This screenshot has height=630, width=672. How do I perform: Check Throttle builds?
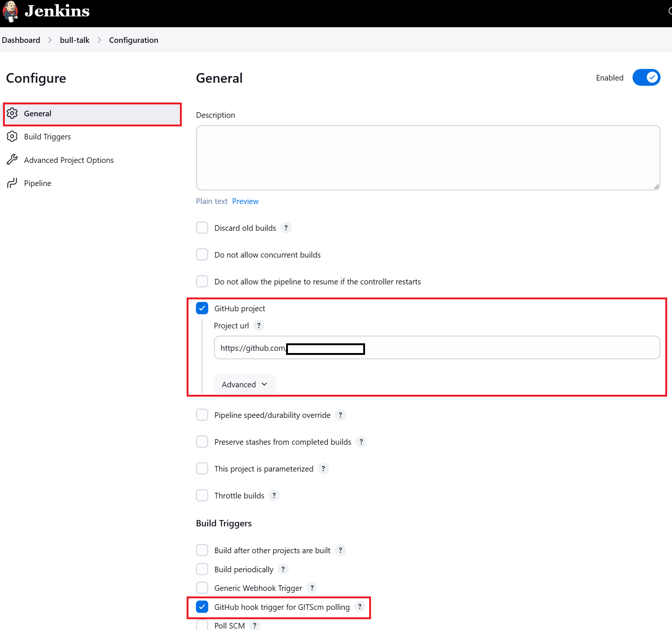pos(202,495)
